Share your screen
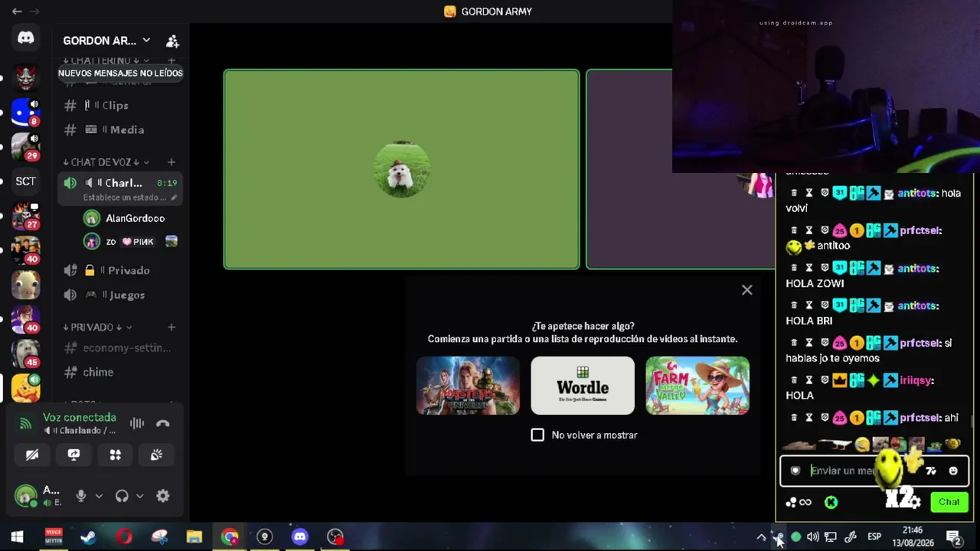Screen dimensions: 980x551 tap(73, 455)
